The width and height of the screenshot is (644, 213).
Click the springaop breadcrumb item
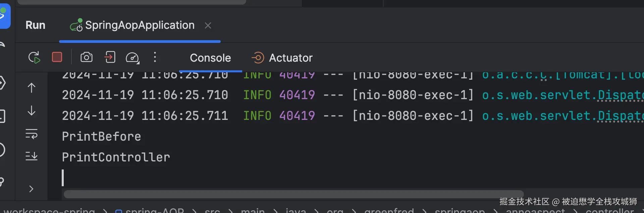pos(460,210)
